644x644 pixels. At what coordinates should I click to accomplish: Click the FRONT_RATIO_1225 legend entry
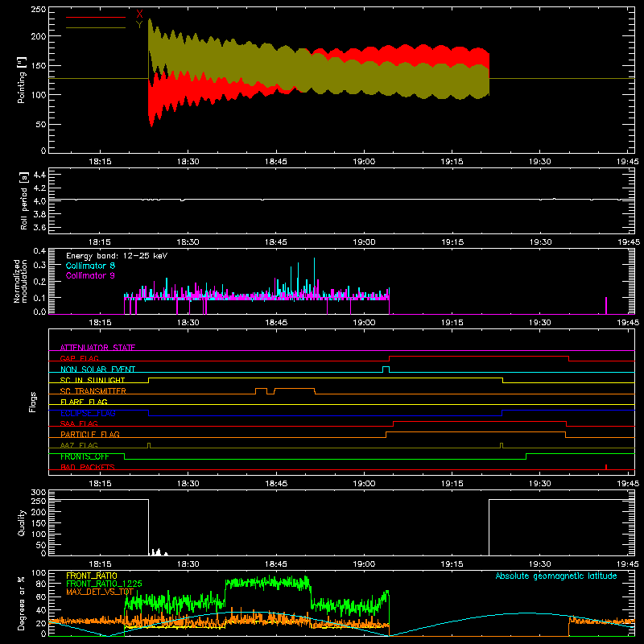(104, 584)
